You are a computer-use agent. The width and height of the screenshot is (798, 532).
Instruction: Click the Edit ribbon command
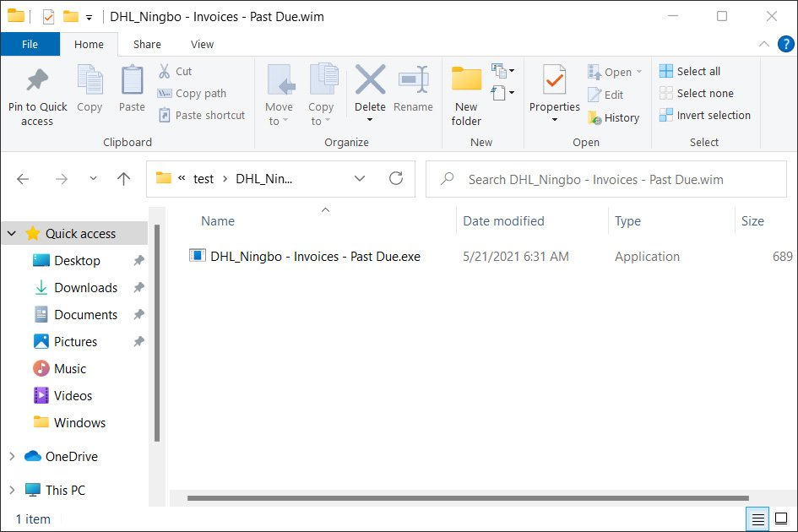605,95
